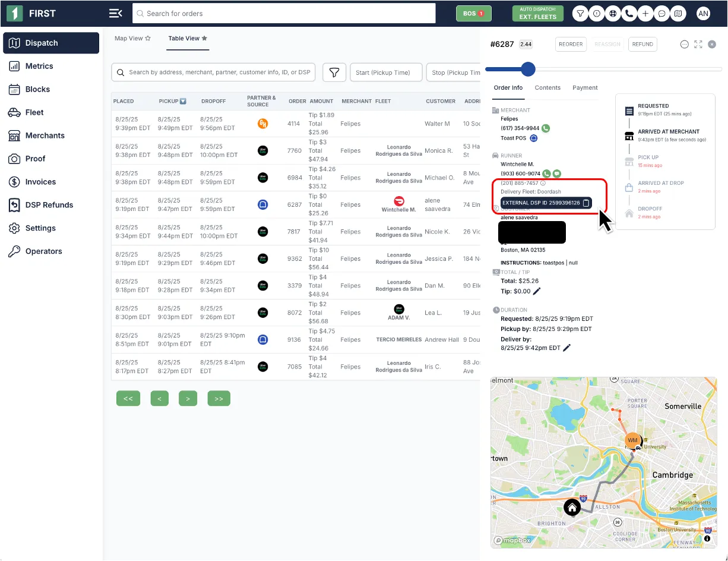Switch to the Contents tab
Viewport: 728px width, 561px height.
pos(547,88)
